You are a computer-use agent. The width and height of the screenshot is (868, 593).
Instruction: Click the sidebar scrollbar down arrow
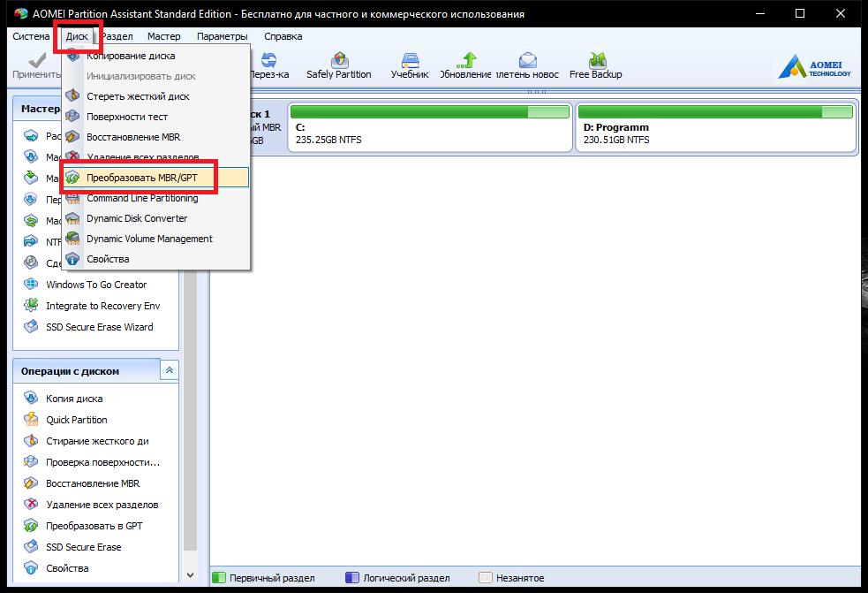(191, 575)
